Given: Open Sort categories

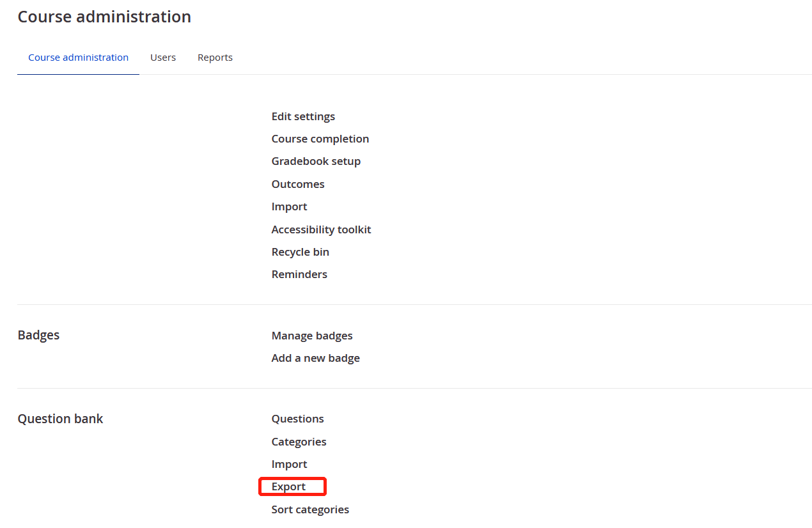Looking at the screenshot, I should pyautogui.click(x=310, y=509).
